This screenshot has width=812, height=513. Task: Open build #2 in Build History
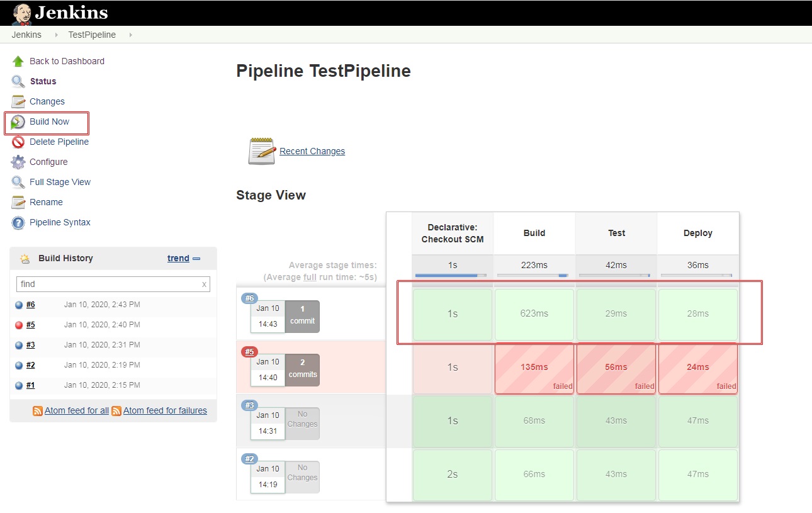31,365
